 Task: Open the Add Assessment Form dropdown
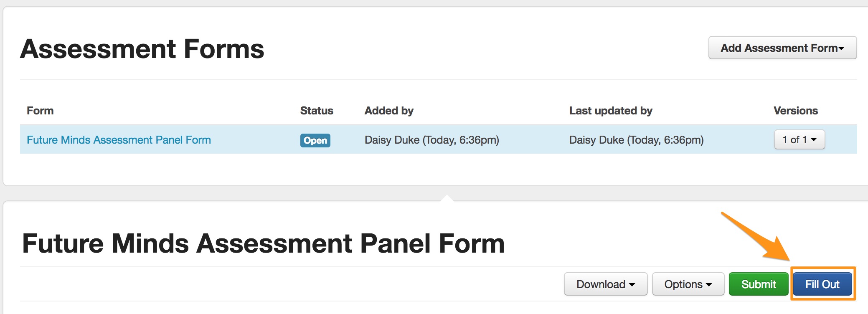click(x=782, y=48)
